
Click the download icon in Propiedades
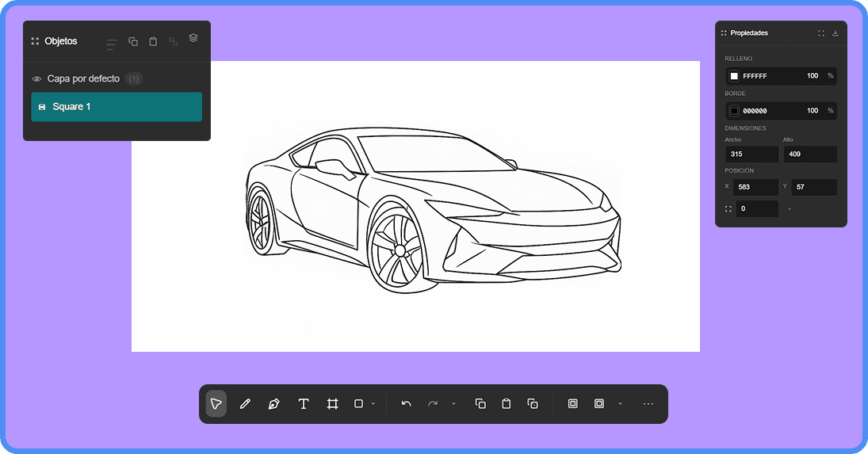(x=835, y=33)
